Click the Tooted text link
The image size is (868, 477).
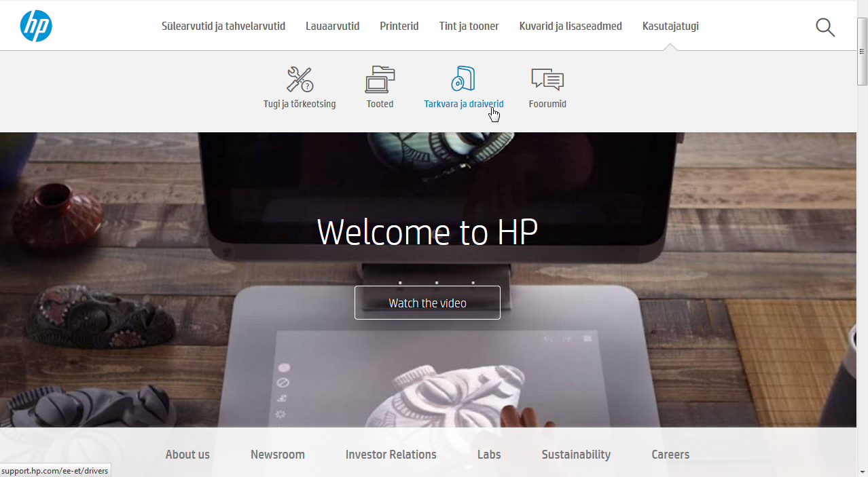380,104
